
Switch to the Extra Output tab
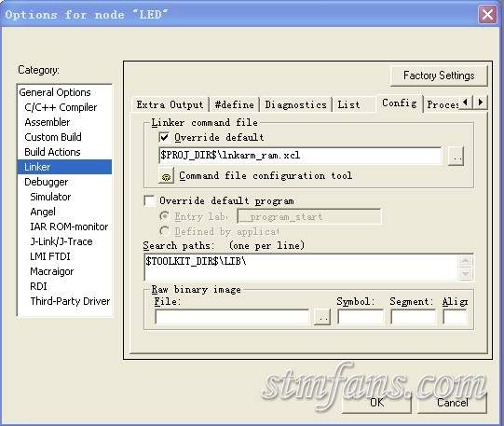(170, 104)
